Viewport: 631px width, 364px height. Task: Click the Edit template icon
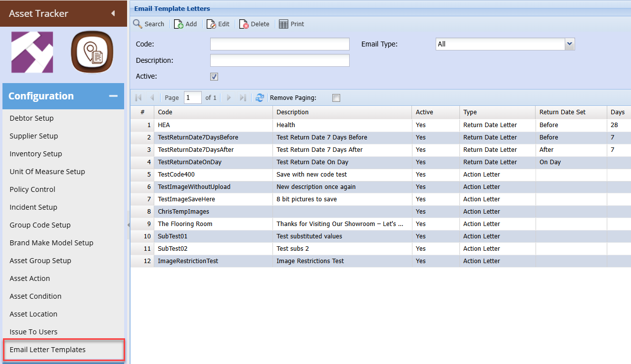tap(211, 24)
